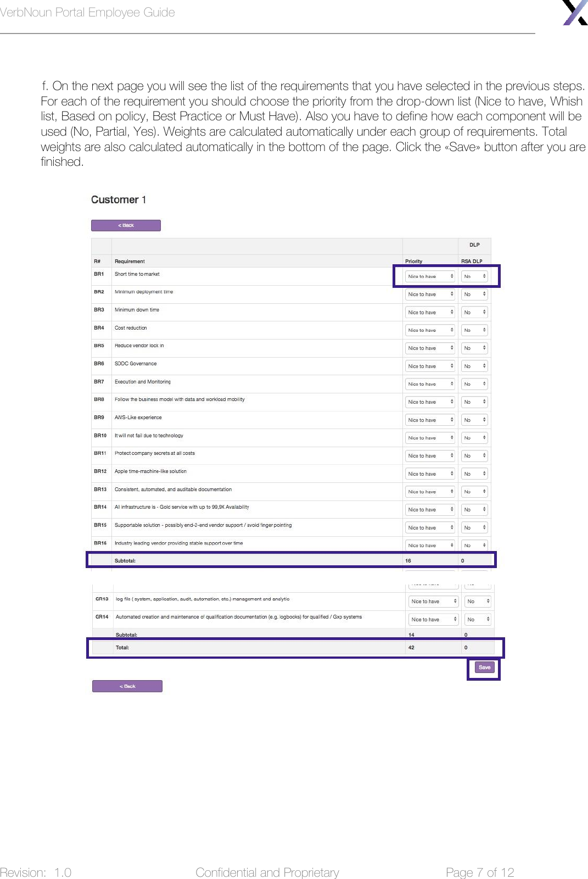Screen dimensions: 588x879
Task: Select Priority dropdown for AWS-Like experience
Action: point(430,420)
